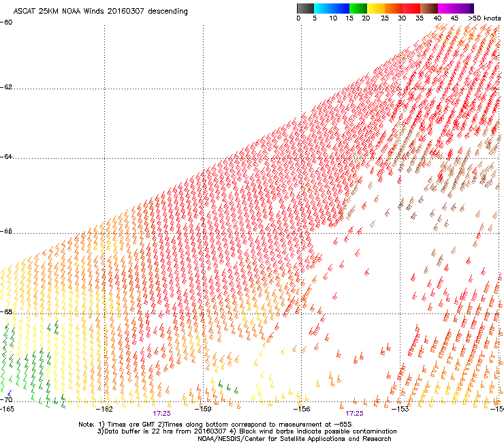Image resolution: width=504 pixels, height=443 pixels.
Task: Click the note line 'Times are GMT'
Action: point(131,425)
